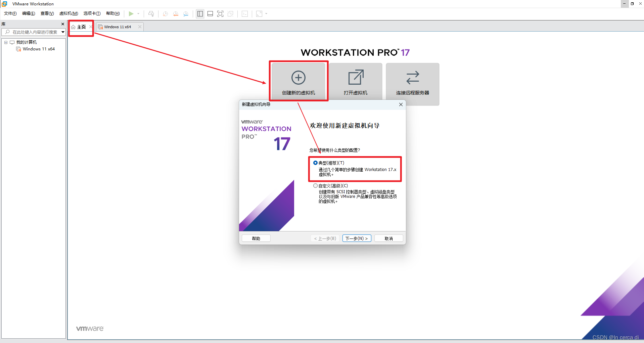Open the 帮助(H) menu
644x343 pixels.
point(113,13)
